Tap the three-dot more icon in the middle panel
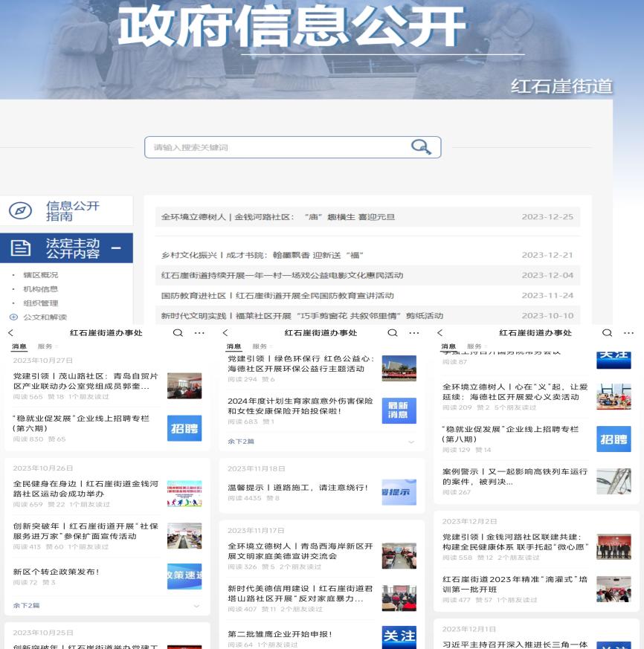 (x=413, y=333)
